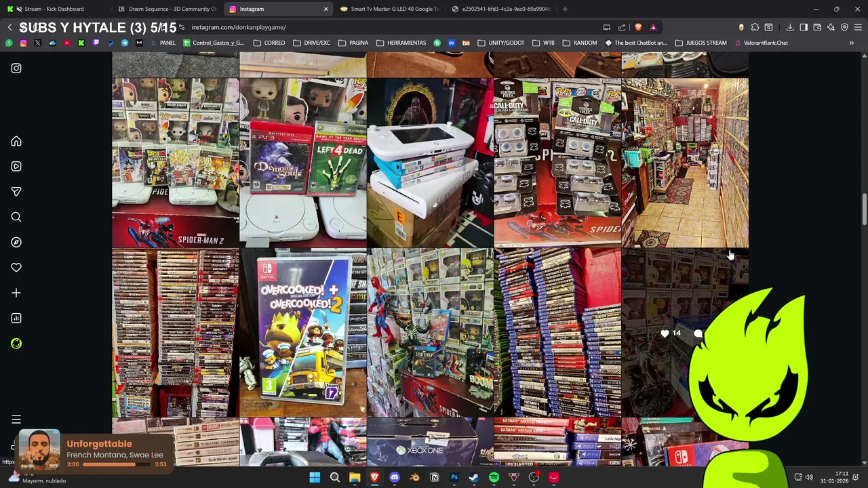This screenshot has width=868, height=488.
Task: Open the YouTube bookmark icon
Action: (66, 43)
